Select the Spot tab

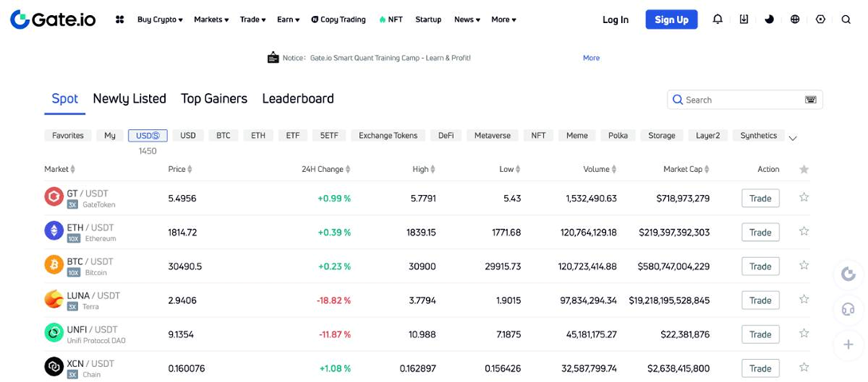coord(65,99)
